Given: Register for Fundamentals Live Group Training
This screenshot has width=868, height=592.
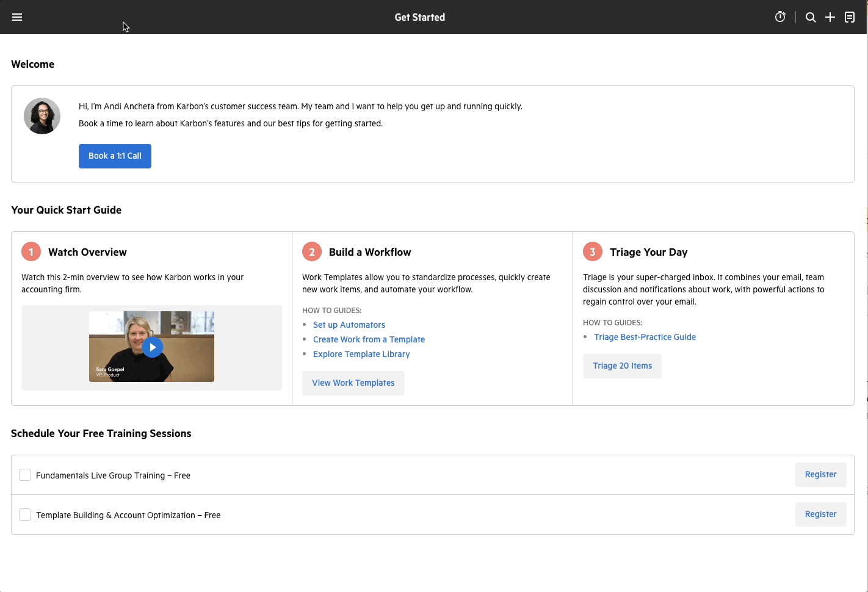Looking at the screenshot, I should pos(820,475).
